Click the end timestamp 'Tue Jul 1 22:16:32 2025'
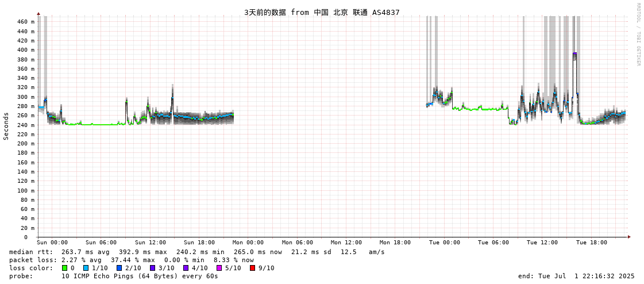The image size is (644, 284). click(588, 276)
